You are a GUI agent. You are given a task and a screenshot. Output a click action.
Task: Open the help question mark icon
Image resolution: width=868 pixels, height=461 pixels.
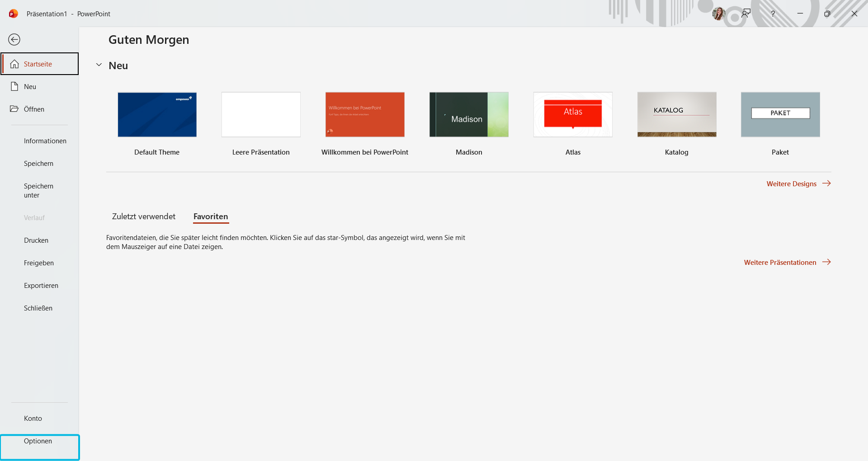[773, 14]
